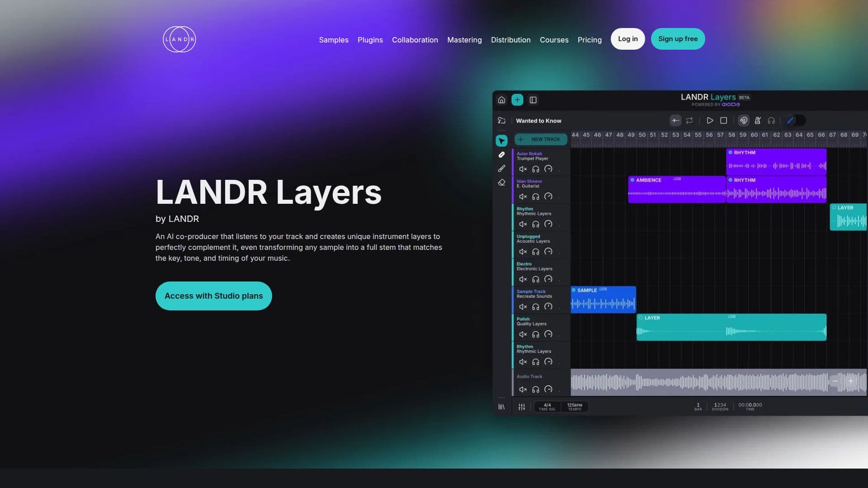Open the library books icon bottom-left
Screen dimensions: 868x488
(x=501, y=407)
